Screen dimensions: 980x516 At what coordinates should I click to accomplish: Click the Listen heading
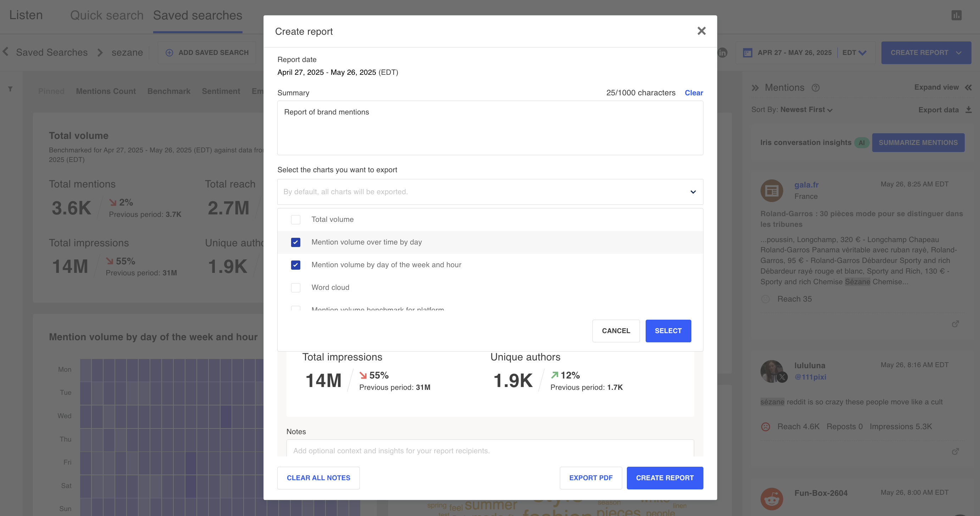26,15
